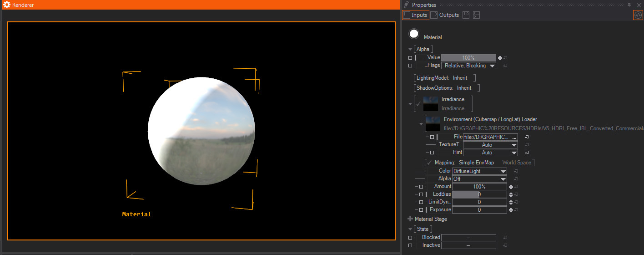Click the LightingModel: Inherit button
644x255 pixels.
[x=444, y=78]
